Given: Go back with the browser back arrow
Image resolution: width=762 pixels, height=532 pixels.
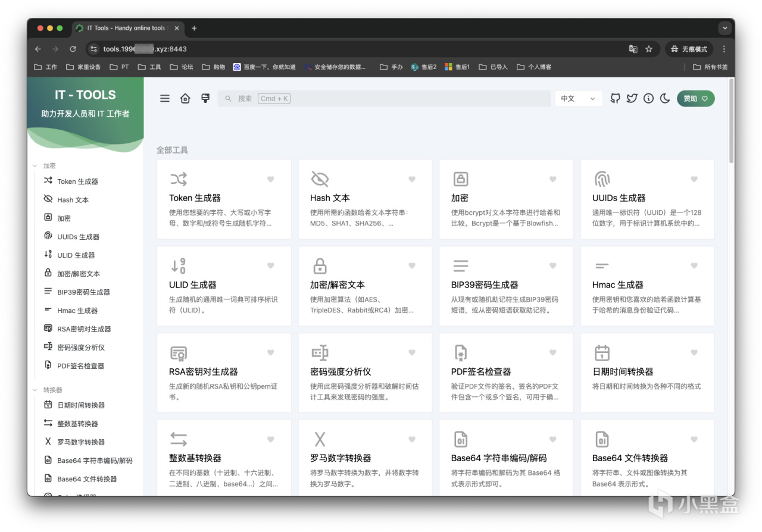Looking at the screenshot, I should coord(38,49).
